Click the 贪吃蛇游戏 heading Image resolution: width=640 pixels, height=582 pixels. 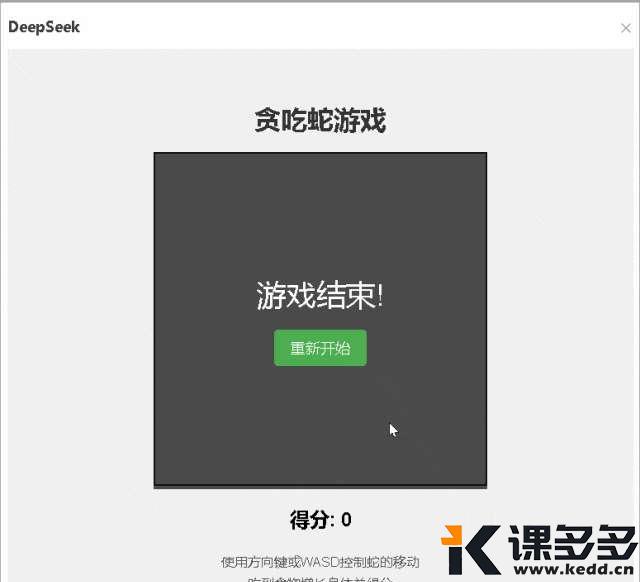pos(320,120)
